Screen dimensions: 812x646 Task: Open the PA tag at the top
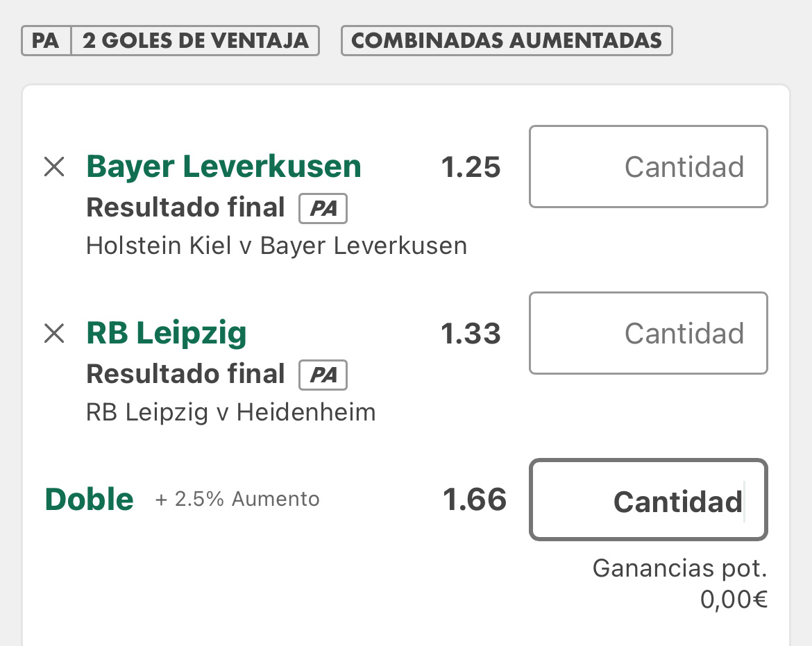coord(46,40)
